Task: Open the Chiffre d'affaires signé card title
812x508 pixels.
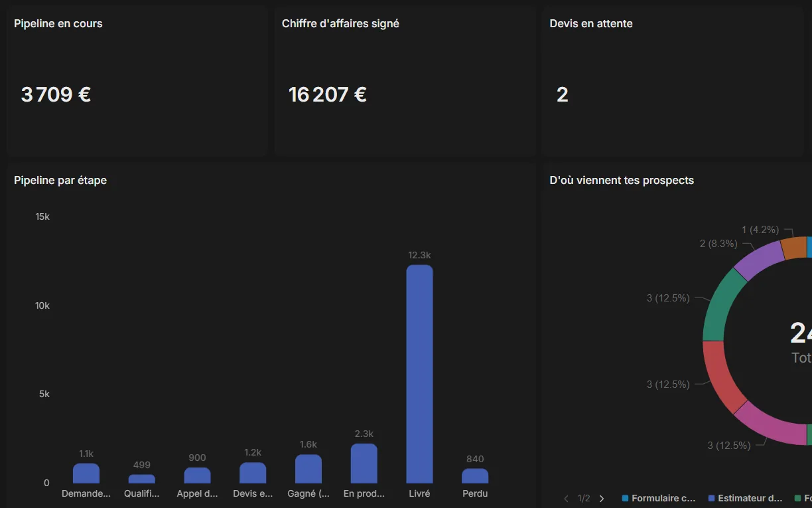Action: (x=340, y=23)
